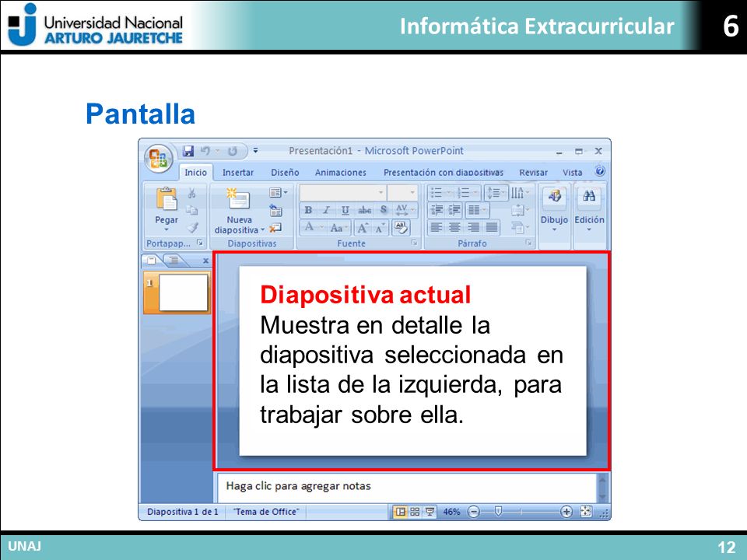The image size is (747, 560).
Task: Increase list indent level
Action: [x=454, y=210]
